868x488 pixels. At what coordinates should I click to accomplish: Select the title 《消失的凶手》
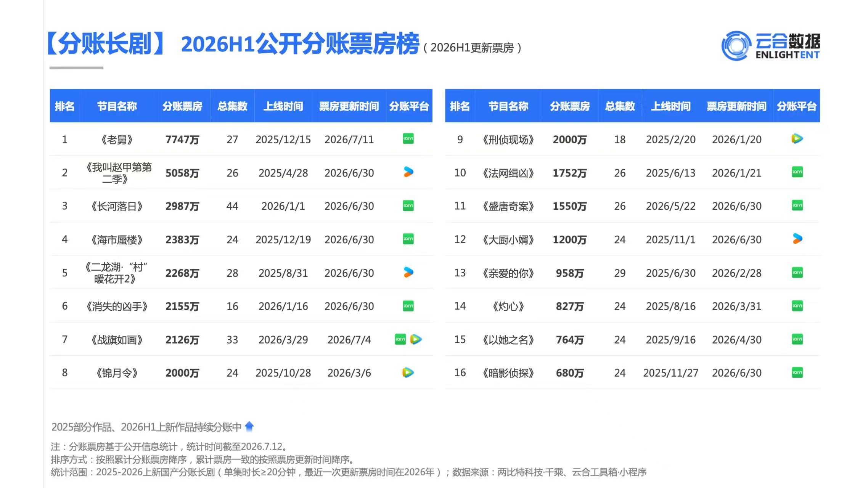[x=117, y=306]
